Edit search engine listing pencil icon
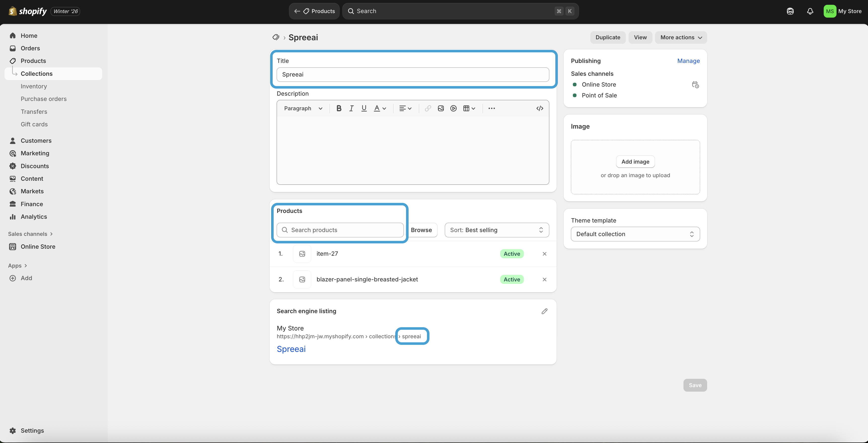868x443 pixels. pos(545,311)
